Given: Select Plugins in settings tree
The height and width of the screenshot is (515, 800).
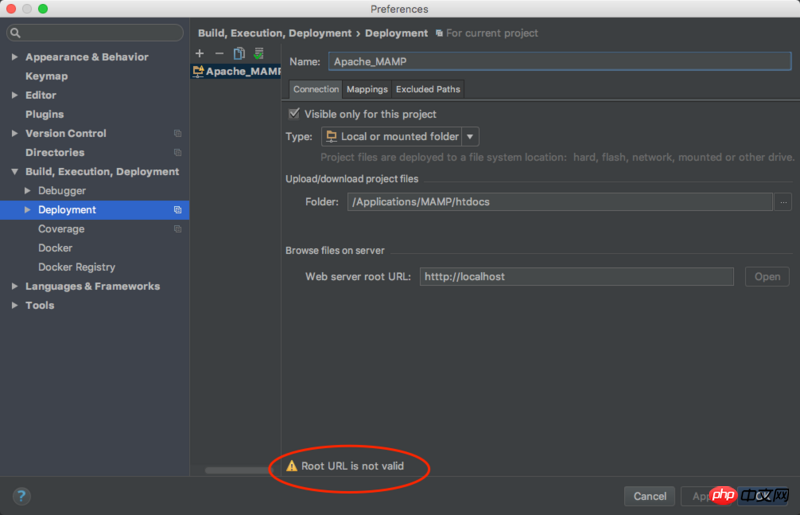Looking at the screenshot, I should coord(44,114).
